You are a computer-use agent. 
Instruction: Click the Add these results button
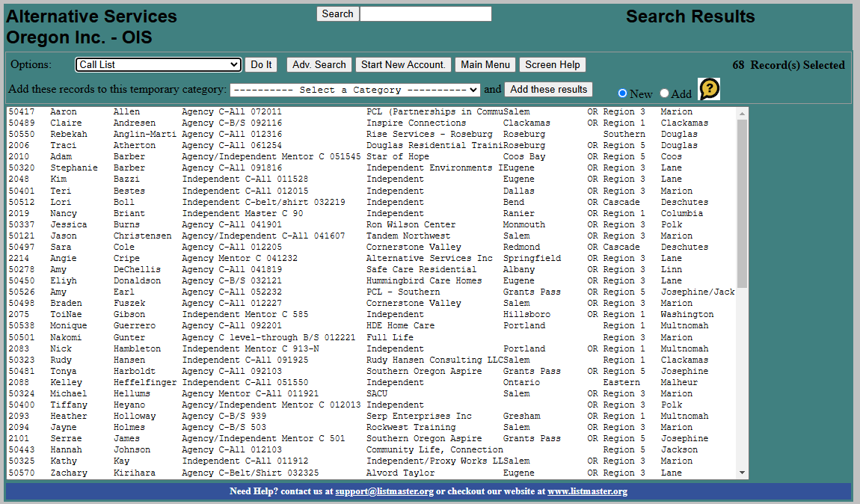tap(548, 90)
